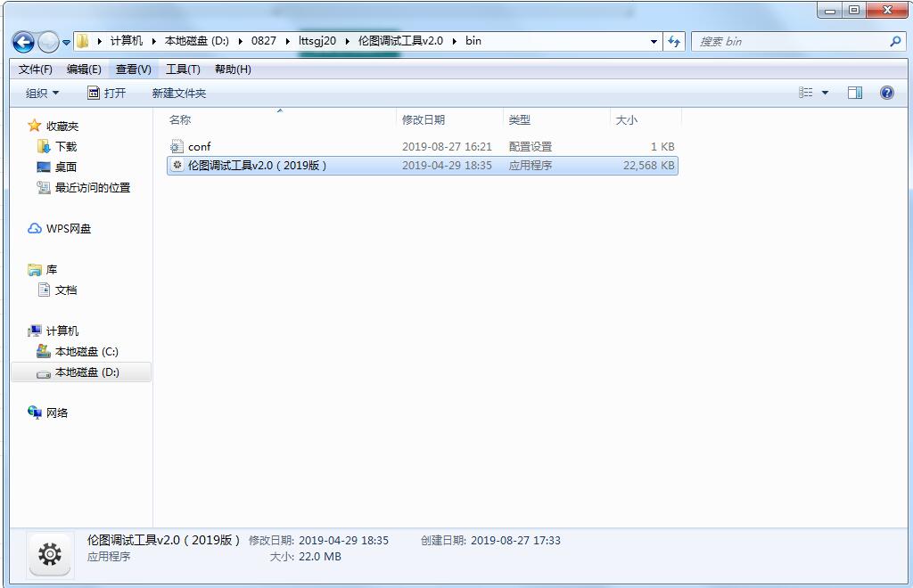Viewport: 913px width, 588px height.
Task: Jump to lttsgj20 folder in breadcrumb
Action: click(x=317, y=41)
